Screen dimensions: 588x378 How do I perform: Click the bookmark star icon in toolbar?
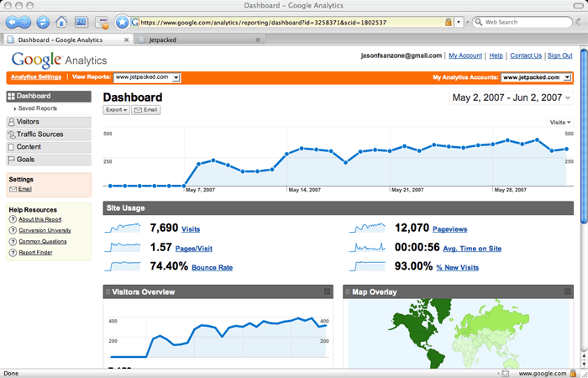click(123, 22)
